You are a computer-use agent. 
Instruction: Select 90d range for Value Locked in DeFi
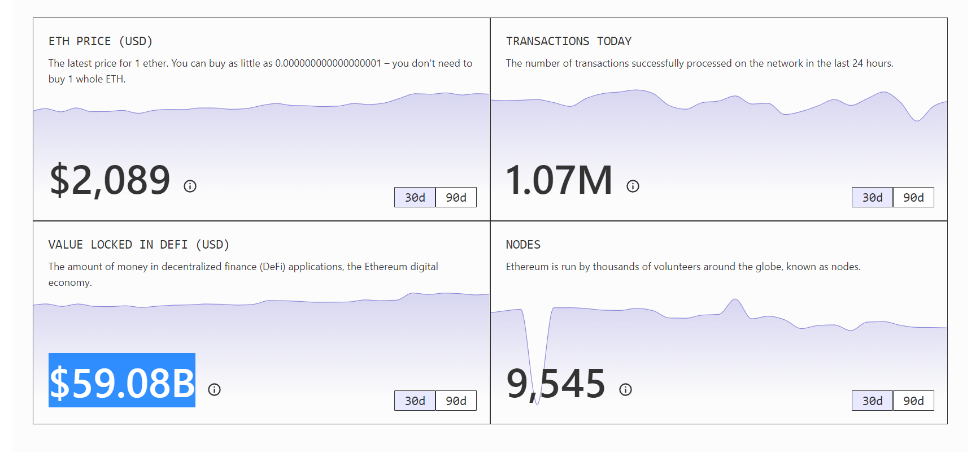(x=456, y=401)
